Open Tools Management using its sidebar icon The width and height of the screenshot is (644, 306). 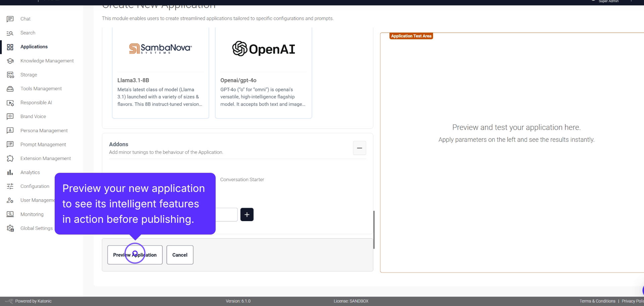10,89
